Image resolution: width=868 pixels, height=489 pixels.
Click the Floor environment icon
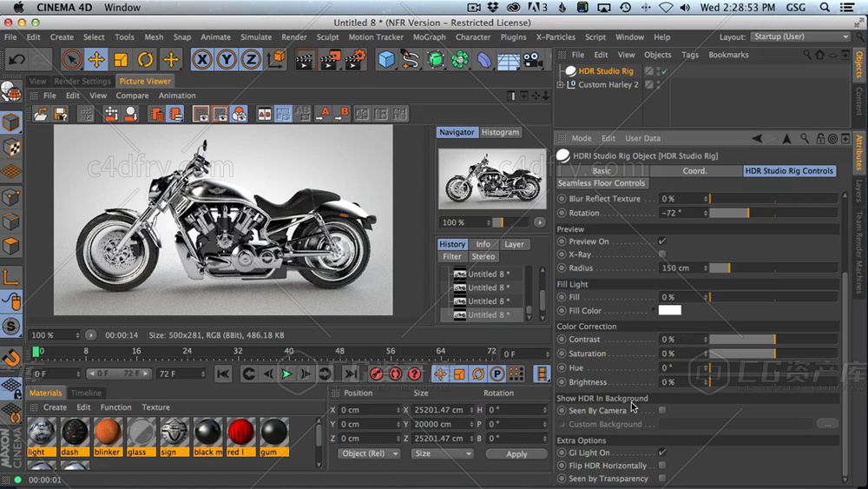(x=508, y=60)
